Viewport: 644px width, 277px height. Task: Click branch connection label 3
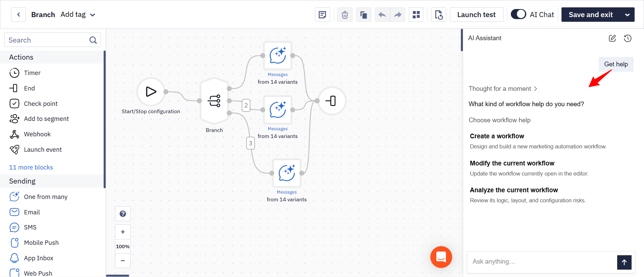pos(250,143)
